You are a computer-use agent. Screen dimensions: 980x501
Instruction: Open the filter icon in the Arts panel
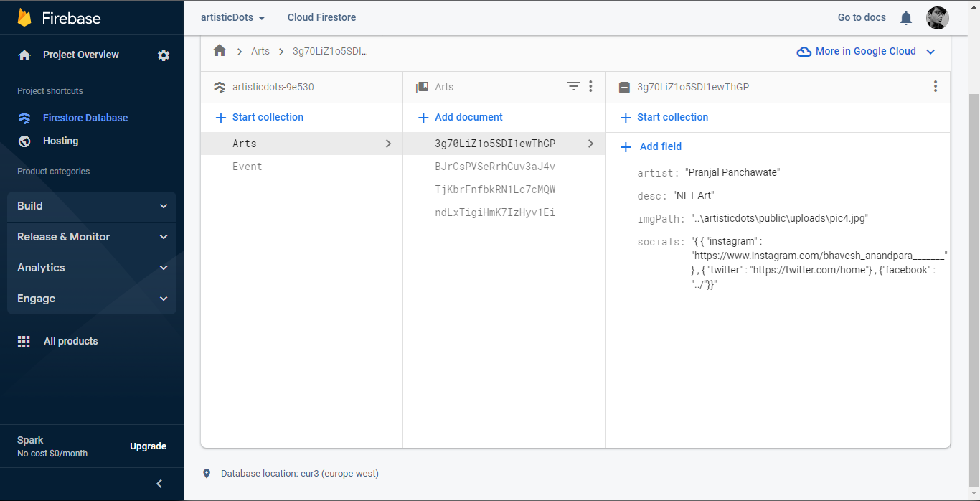click(x=573, y=86)
